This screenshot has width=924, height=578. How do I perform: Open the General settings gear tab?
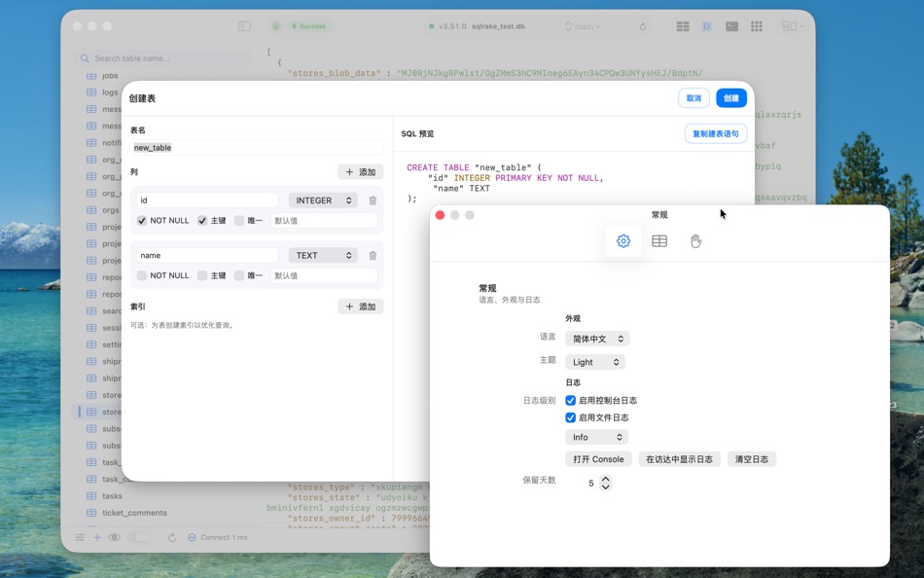pos(623,241)
